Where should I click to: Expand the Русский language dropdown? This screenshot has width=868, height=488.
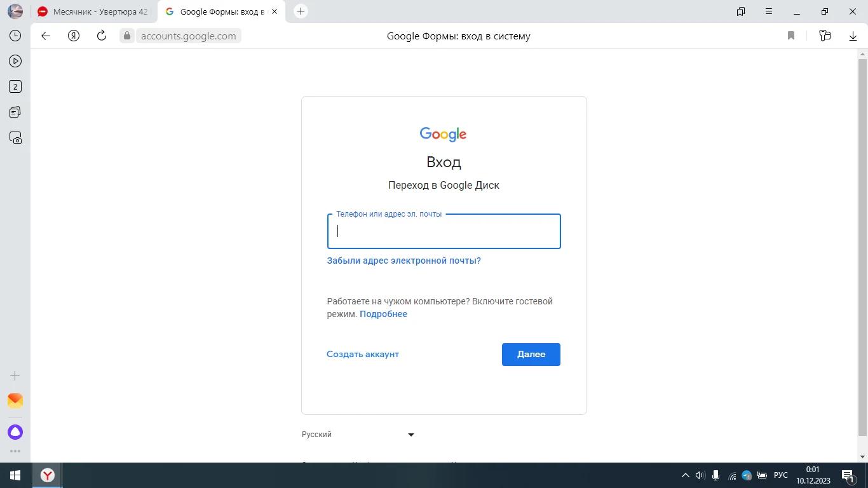point(358,435)
